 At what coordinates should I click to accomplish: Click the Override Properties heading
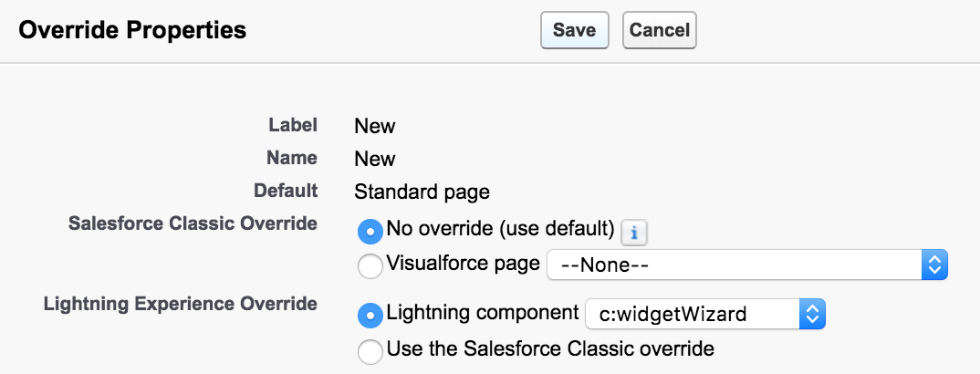point(132,30)
